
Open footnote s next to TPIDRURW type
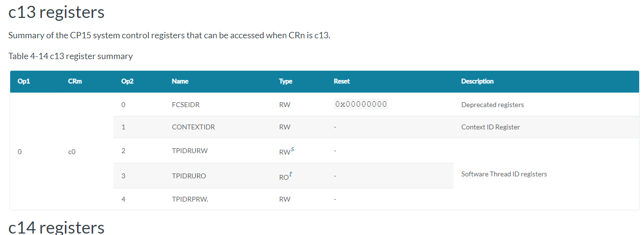293,149
